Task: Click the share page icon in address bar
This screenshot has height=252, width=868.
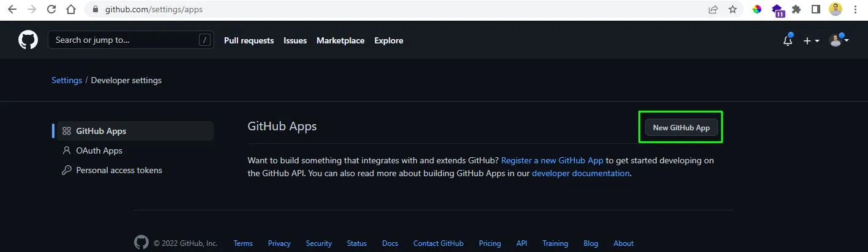Action: [713, 10]
